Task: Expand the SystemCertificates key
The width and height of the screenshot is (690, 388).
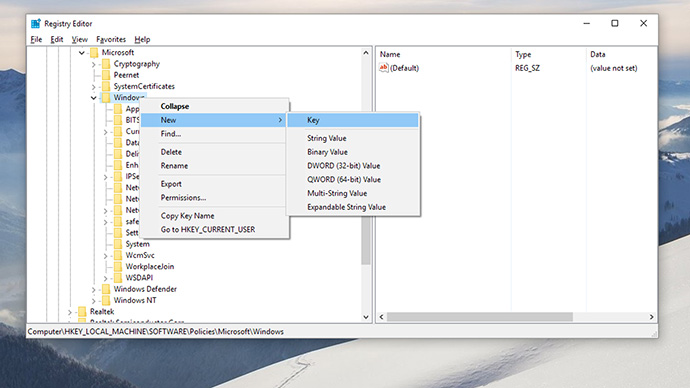Action: pos(93,87)
